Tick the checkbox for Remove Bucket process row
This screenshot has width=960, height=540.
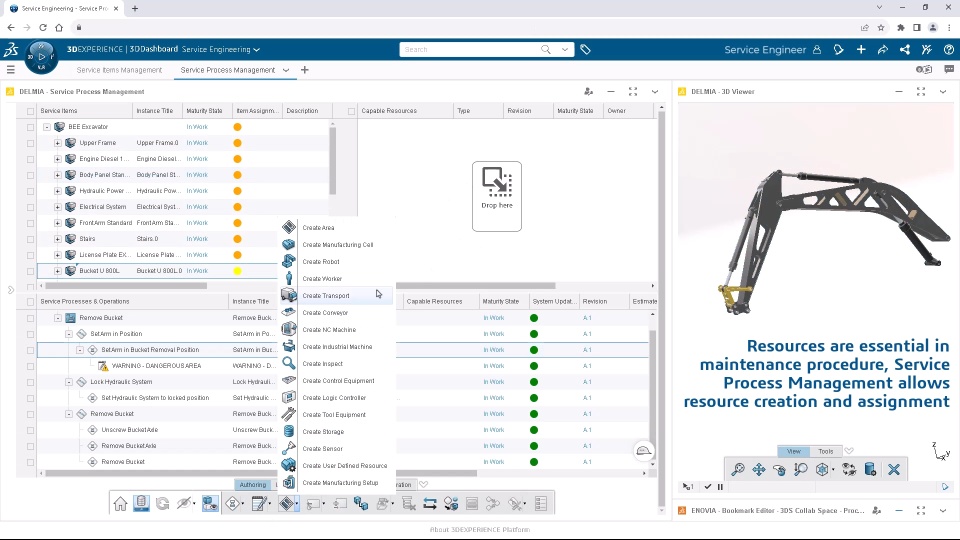pyautogui.click(x=31, y=318)
